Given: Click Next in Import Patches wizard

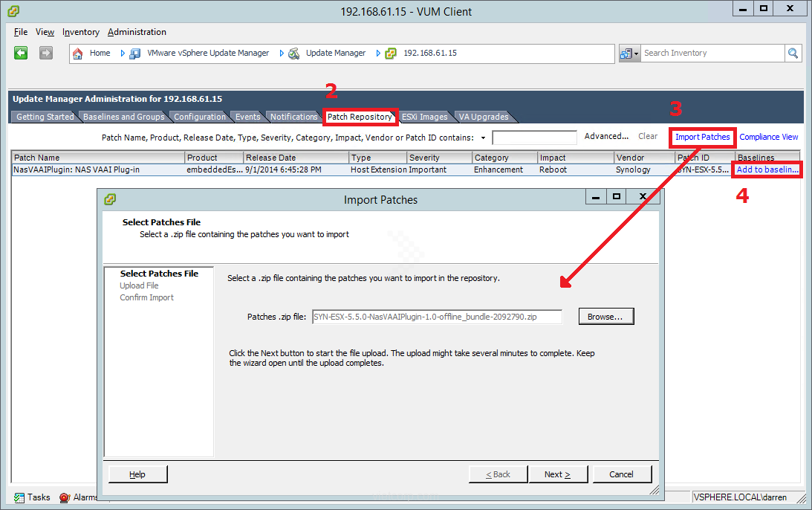Looking at the screenshot, I should (558, 474).
